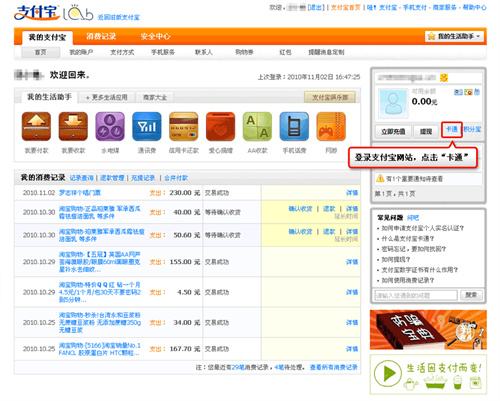The width and height of the screenshot is (500, 401).
Task: Switch to the 消费记录 main tab
Action: tap(101, 36)
